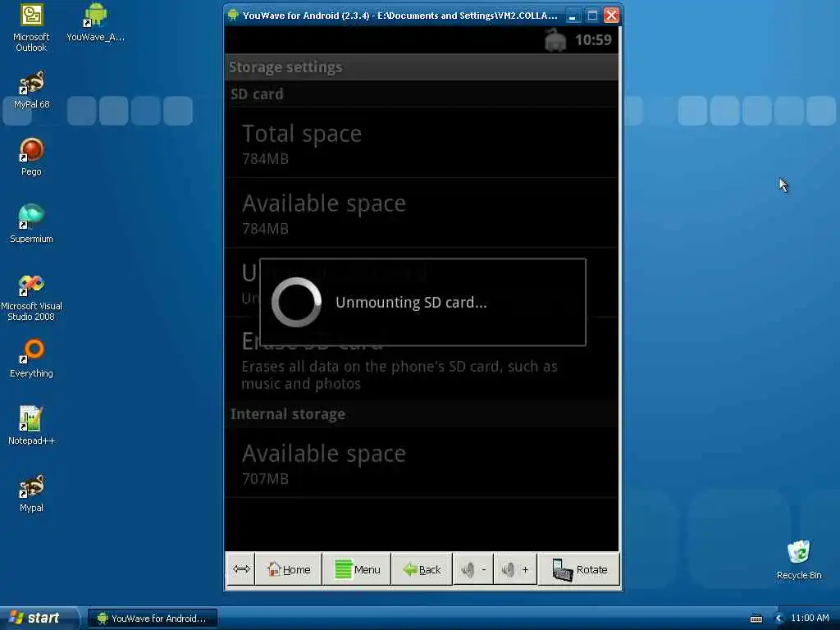Screen dimensions: 840x630
Task: Open the Recycle Bin
Action: pyautogui.click(x=799, y=560)
